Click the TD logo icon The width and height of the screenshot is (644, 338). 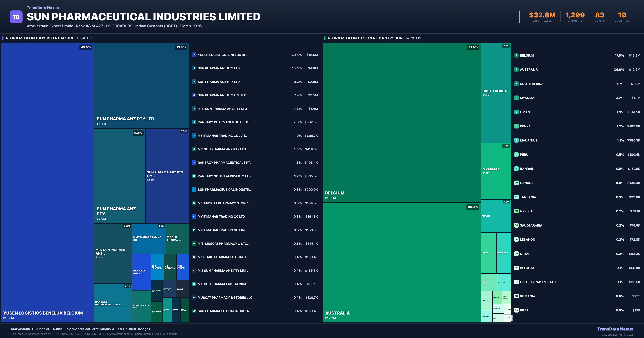16,17
